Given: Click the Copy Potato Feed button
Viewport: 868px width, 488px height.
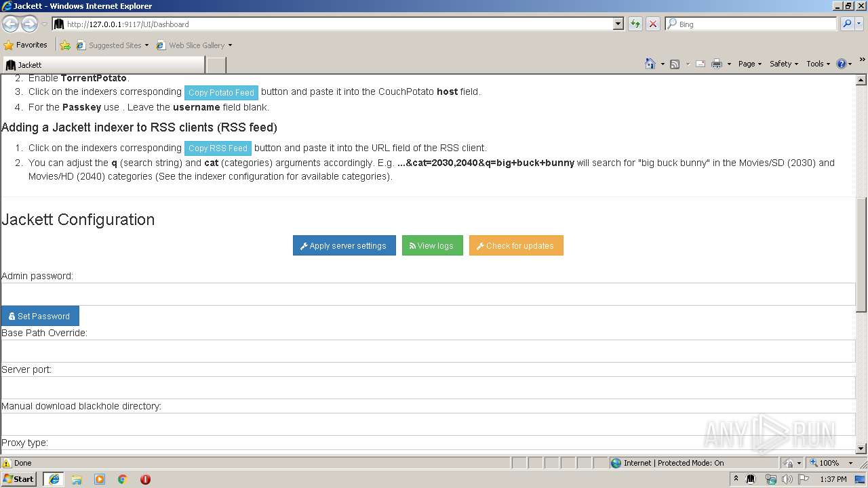Looking at the screenshot, I should pos(221,92).
